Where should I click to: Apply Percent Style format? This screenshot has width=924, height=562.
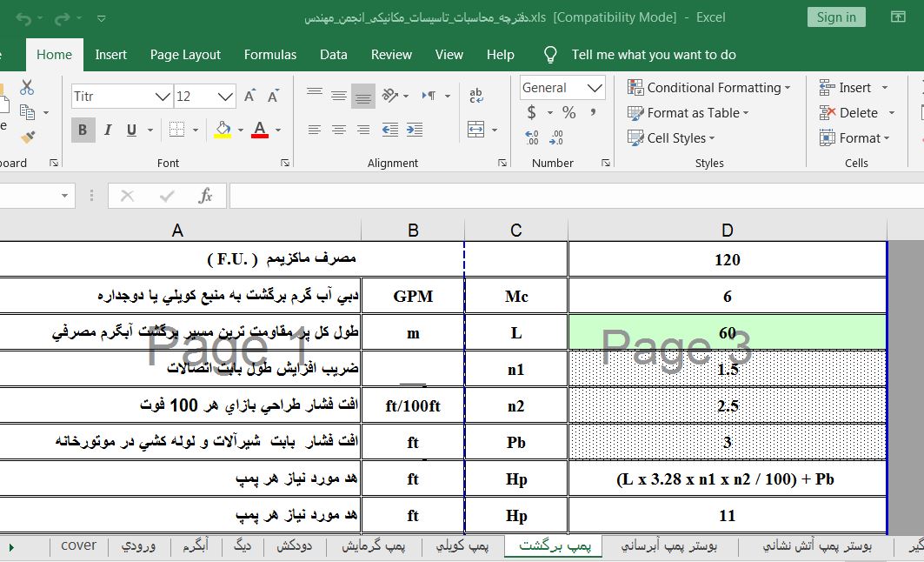[568, 113]
